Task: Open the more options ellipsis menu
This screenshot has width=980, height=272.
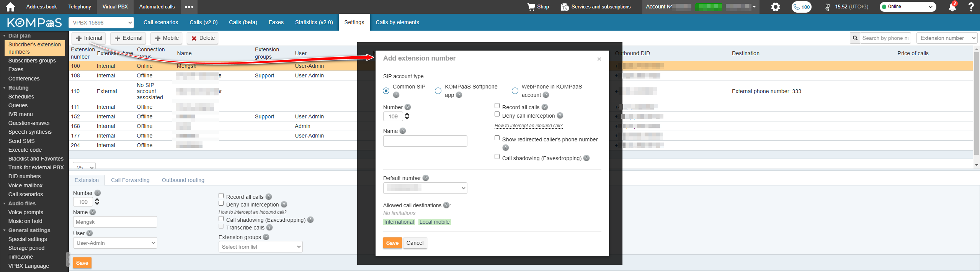Action: click(x=189, y=7)
